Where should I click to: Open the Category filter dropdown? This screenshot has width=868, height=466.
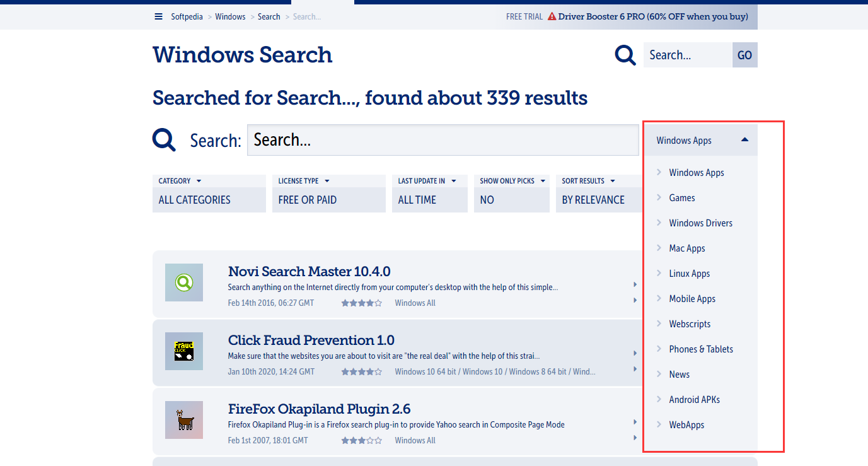[x=209, y=181]
